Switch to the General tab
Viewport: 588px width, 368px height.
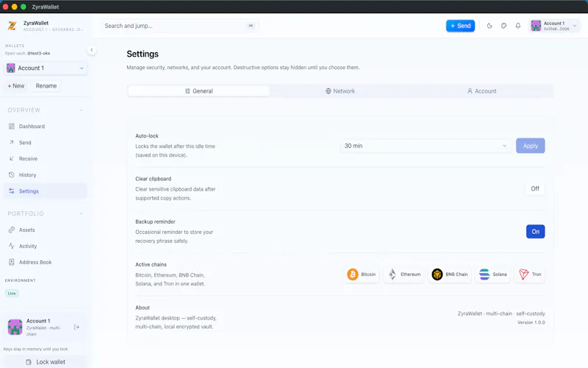pyautogui.click(x=198, y=91)
